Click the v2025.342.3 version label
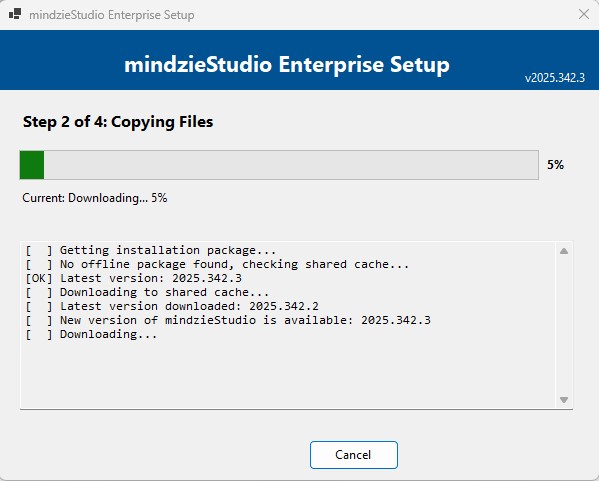The image size is (599, 481). click(x=555, y=78)
